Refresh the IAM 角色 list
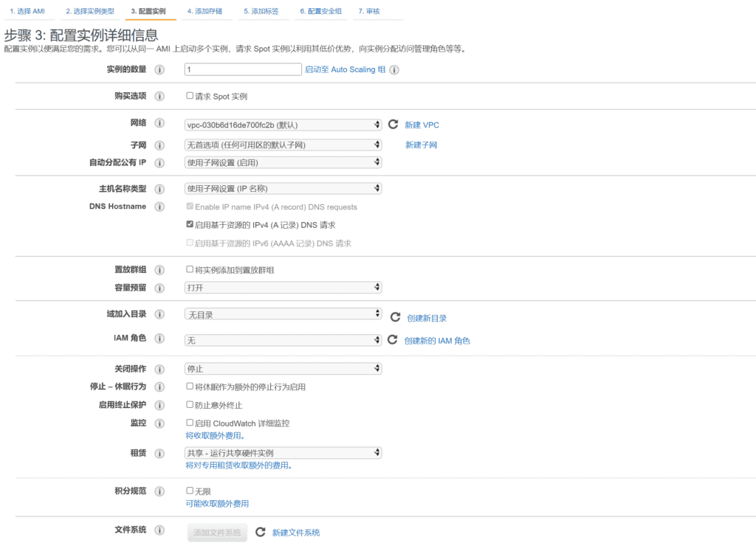Image resolution: width=756 pixels, height=554 pixels. click(393, 339)
